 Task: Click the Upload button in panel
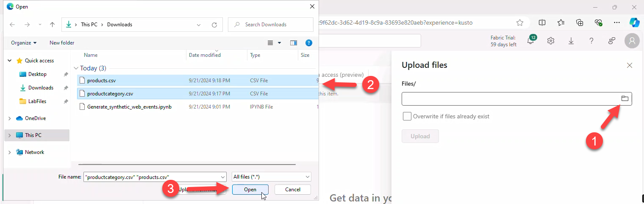[420, 136]
